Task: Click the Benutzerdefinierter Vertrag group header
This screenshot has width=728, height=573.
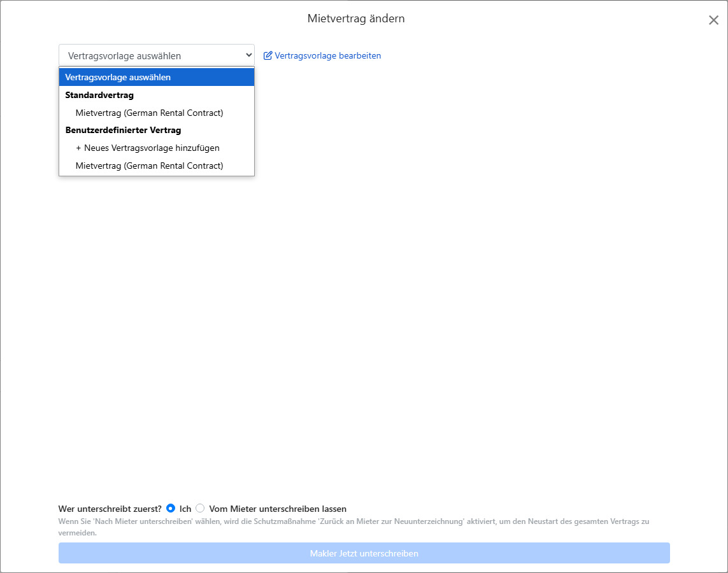Action: click(x=123, y=131)
